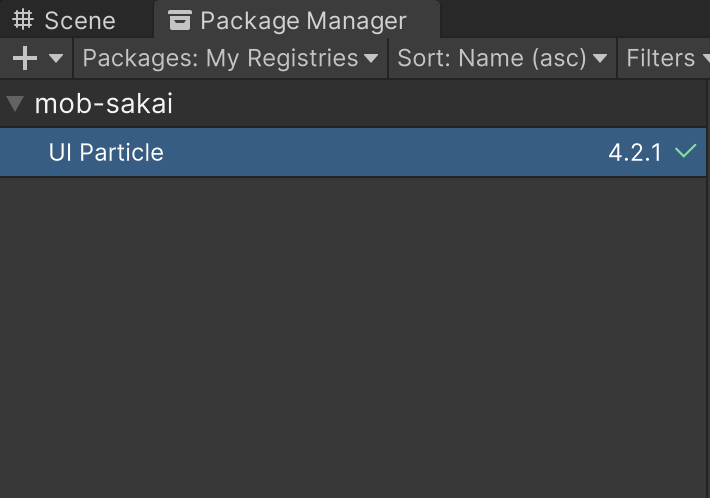Click the arrow next to Filters
This screenshot has width=710, height=498.
[x=704, y=58]
